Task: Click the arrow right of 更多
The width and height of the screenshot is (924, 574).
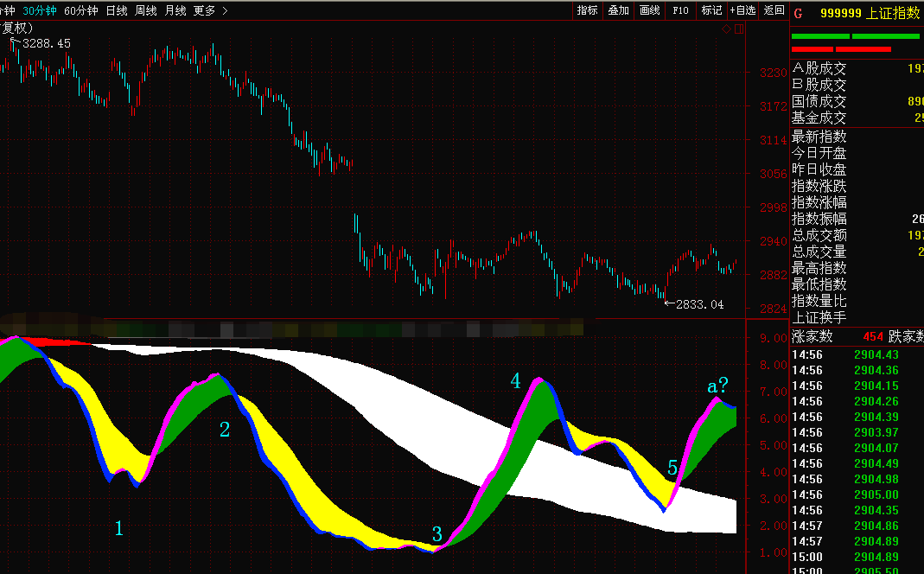Action: [225, 10]
